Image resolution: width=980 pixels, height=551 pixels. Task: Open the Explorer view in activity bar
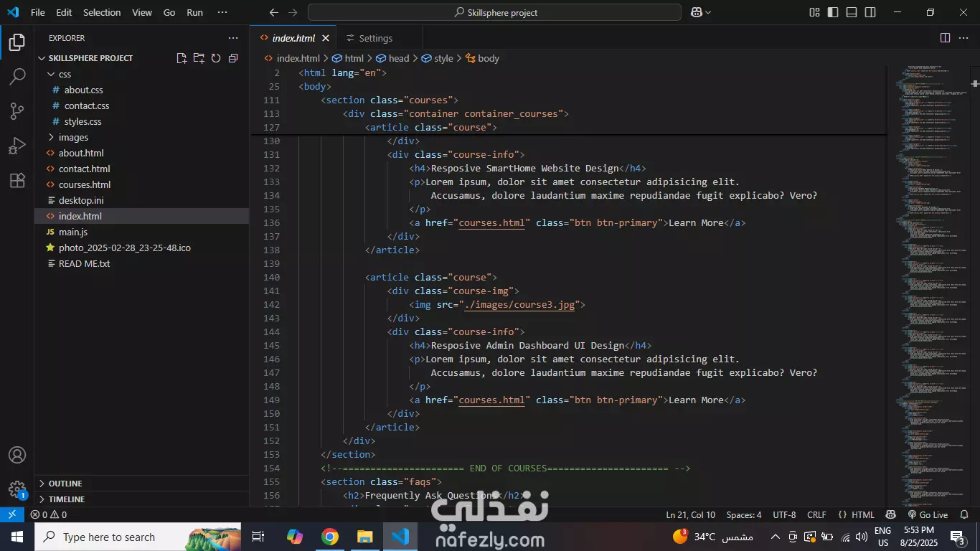17,42
